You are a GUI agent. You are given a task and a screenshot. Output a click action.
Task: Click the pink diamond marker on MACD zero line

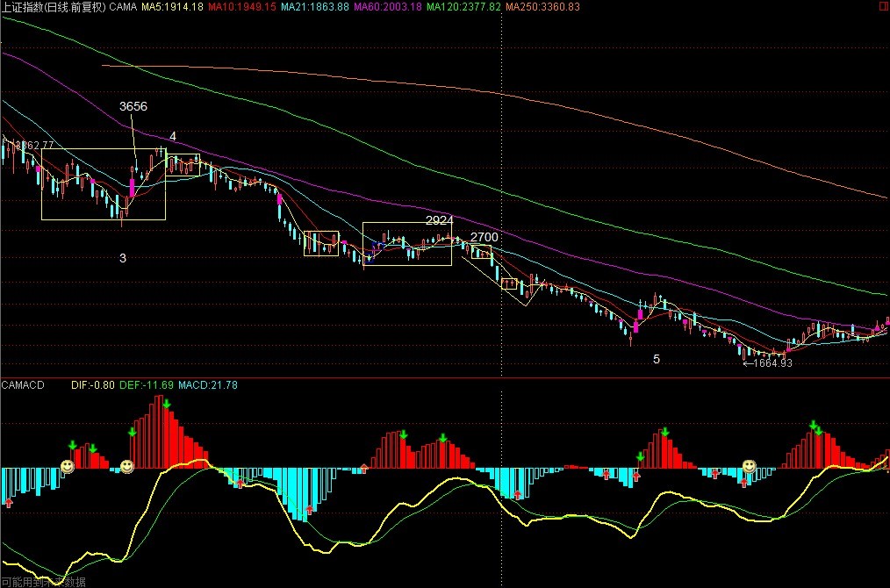[x=364, y=468]
